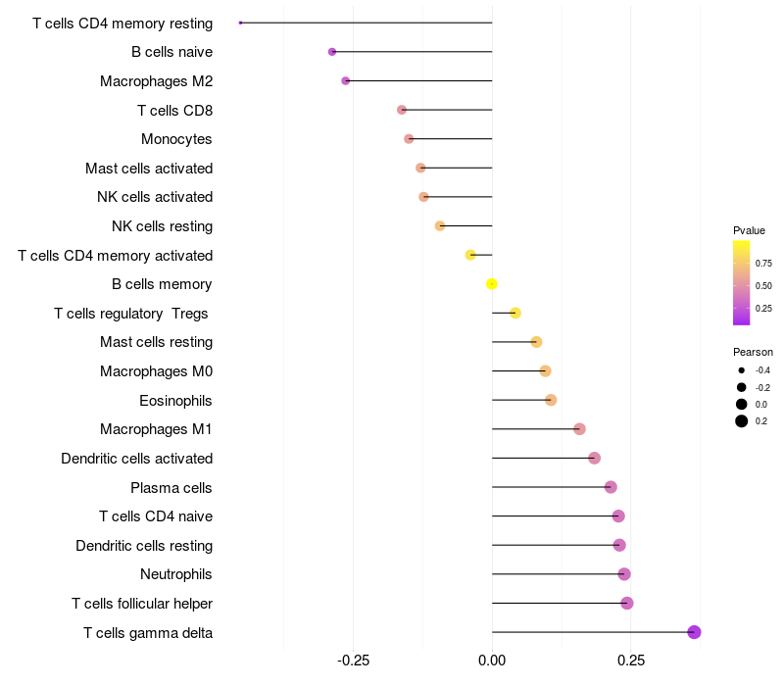Click the T cells CD8 data dot
784x686 pixels.
pyautogui.click(x=402, y=110)
